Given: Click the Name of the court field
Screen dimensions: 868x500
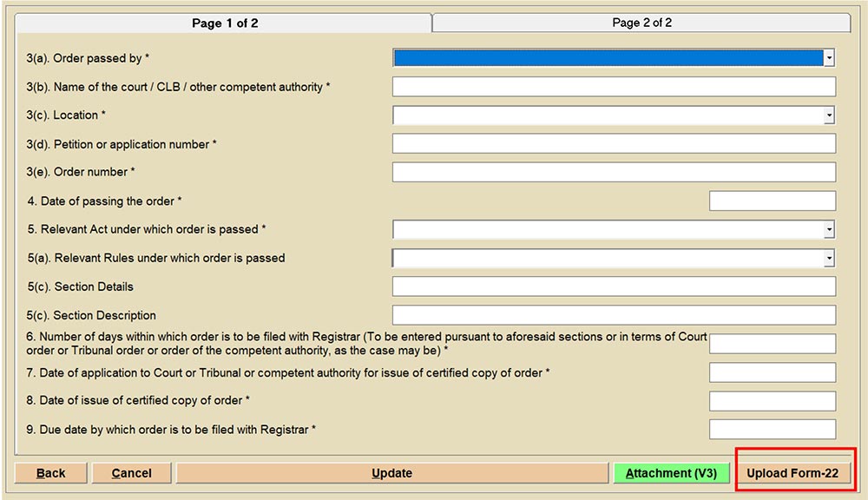Looking at the screenshot, I should click(x=614, y=87).
